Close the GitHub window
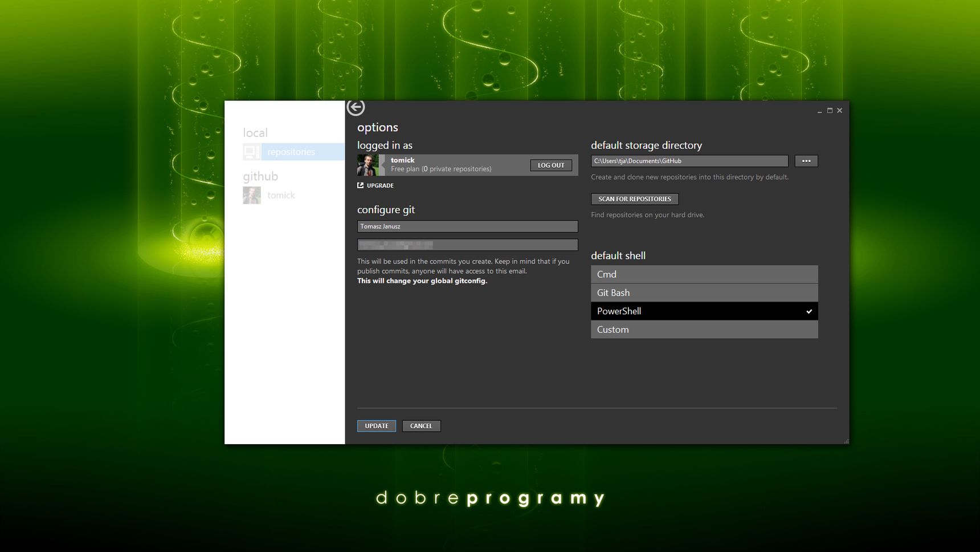 (839, 111)
